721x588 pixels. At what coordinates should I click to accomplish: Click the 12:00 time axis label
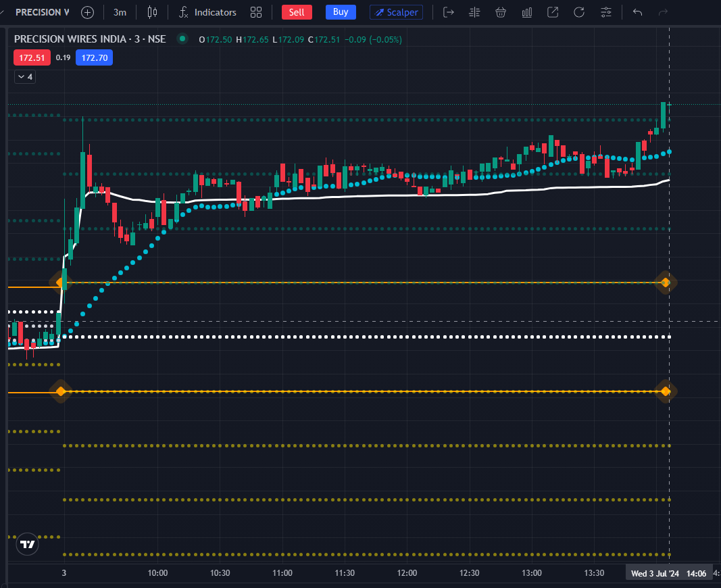pos(407,573)
